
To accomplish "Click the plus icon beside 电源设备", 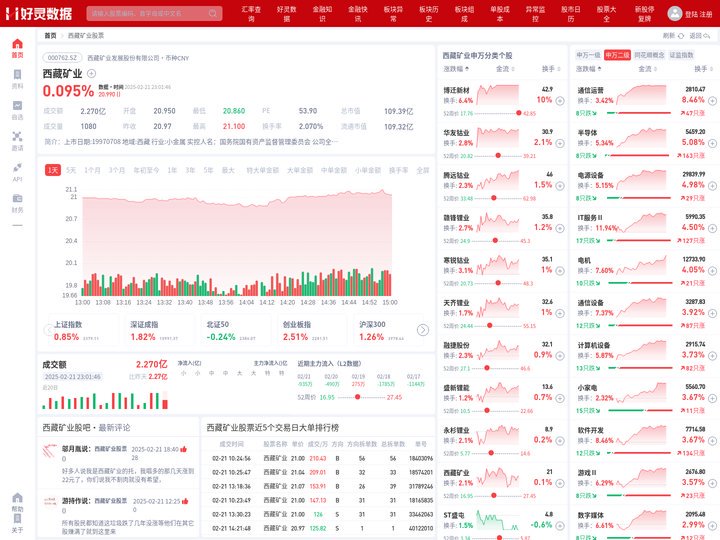I will click(712, 186).
